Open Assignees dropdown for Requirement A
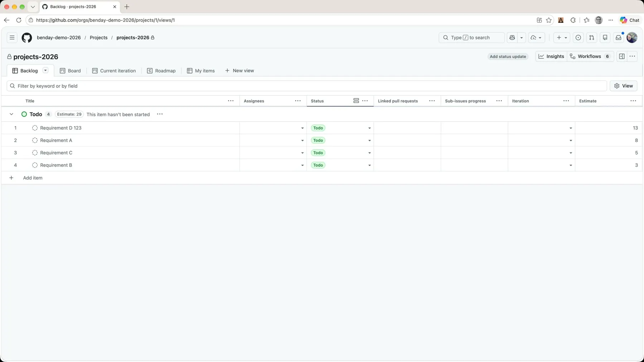Image resolution: width=644 pixels, height=362 pixels. [x=302, y=141]
